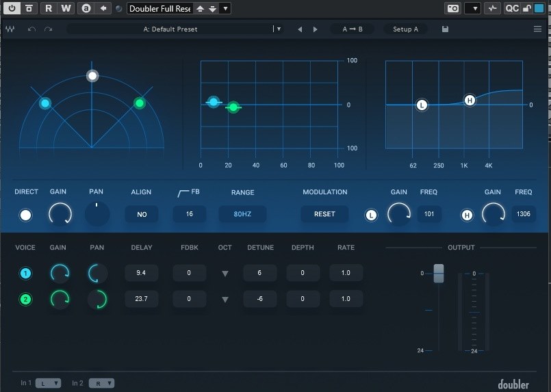
Task: Toggle the DIRECT signal on/off button
Action: pyautogui.click(x=26, y=215)
